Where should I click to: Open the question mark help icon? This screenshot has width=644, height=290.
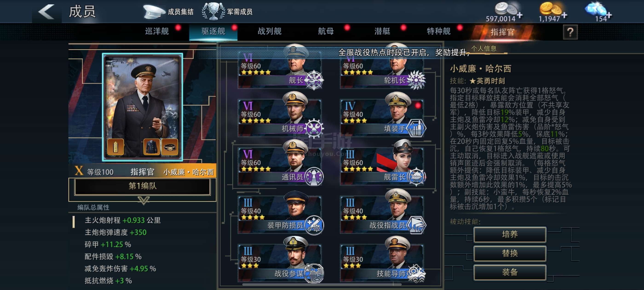[570, 32]
